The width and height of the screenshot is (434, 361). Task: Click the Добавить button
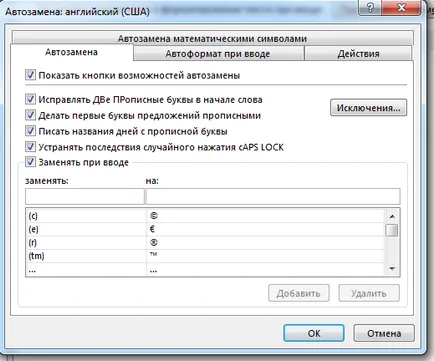(299, 293)
